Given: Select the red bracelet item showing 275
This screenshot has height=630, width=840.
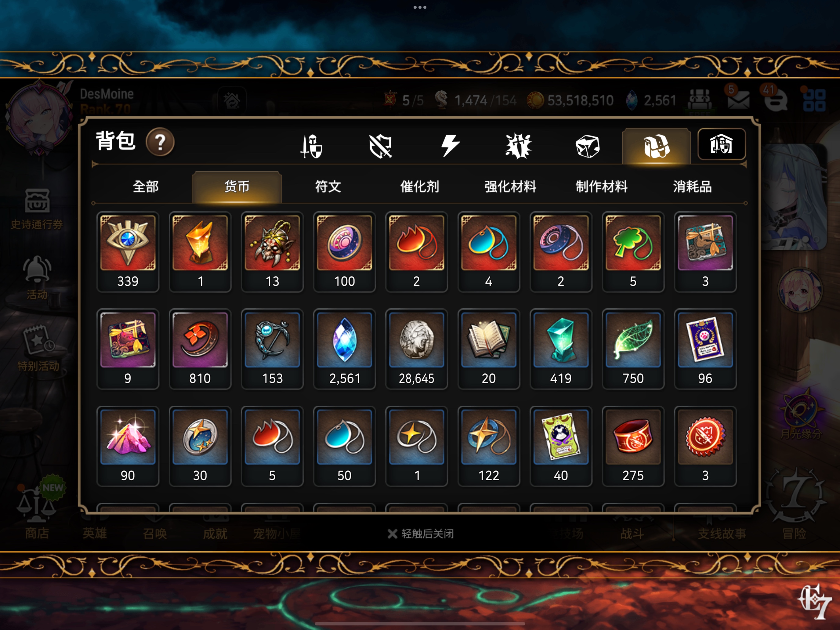Looking at the screenshot, I should coord(633,447).
